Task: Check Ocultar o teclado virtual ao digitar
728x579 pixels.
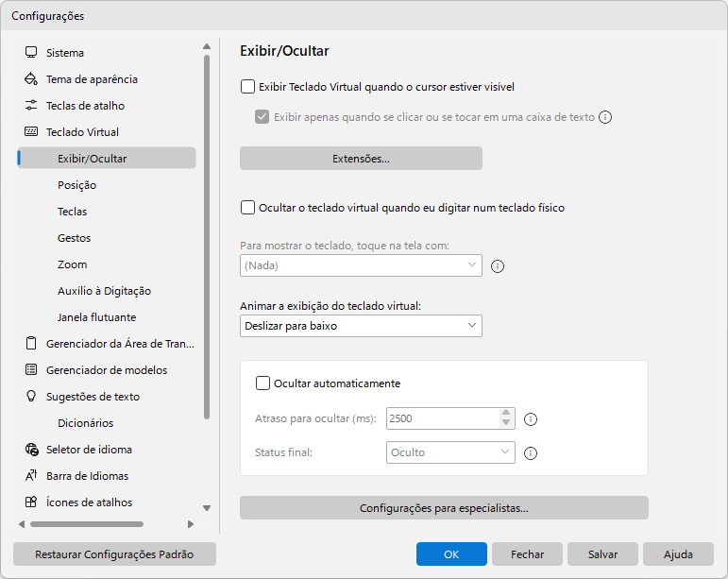Action: tap(247, 208)
